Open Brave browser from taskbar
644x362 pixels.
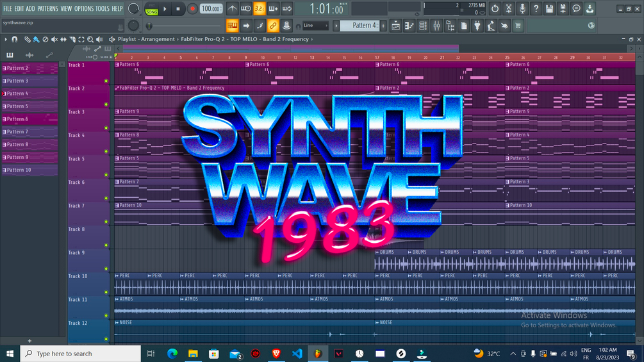[x=276, y=354]
